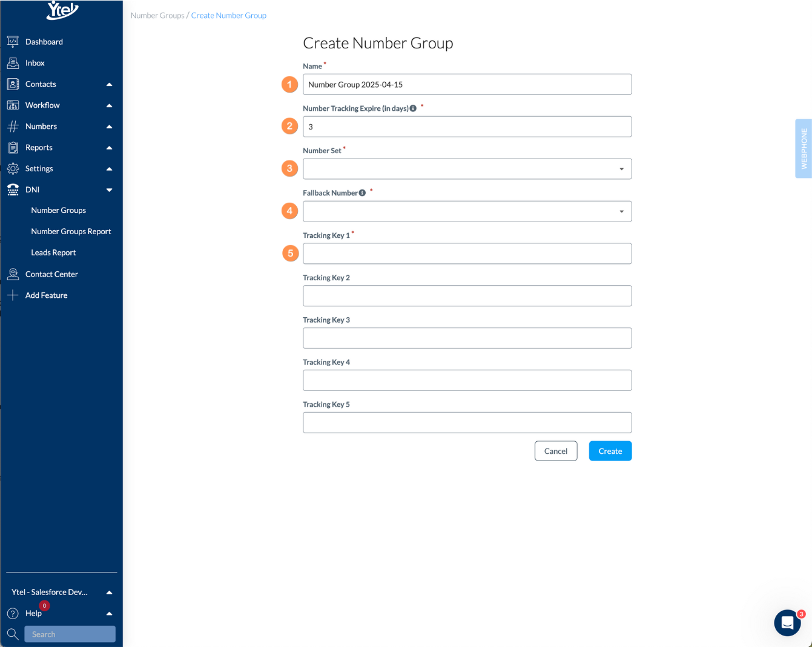Click the Name input field

[467, 84]
